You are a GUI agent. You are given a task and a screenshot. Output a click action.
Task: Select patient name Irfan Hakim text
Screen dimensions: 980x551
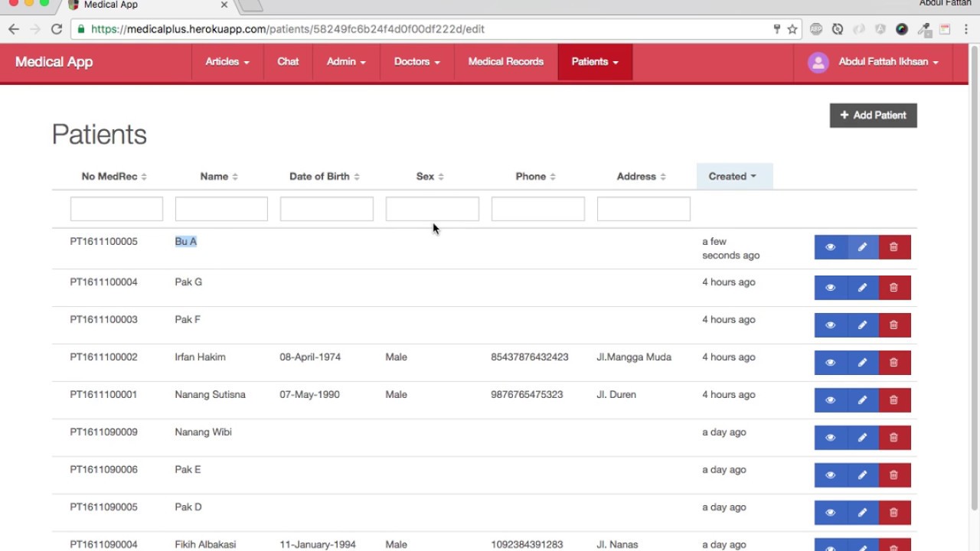pyautogui.click(x=200, y=357)
